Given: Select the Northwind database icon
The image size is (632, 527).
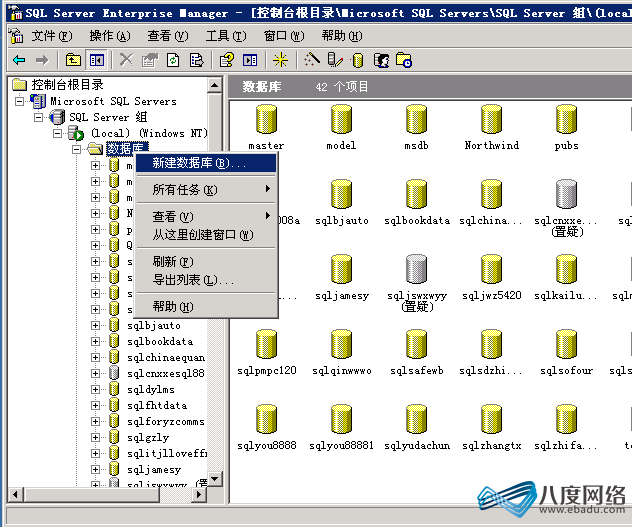Looking at the screenshot, I should [491, 119].
